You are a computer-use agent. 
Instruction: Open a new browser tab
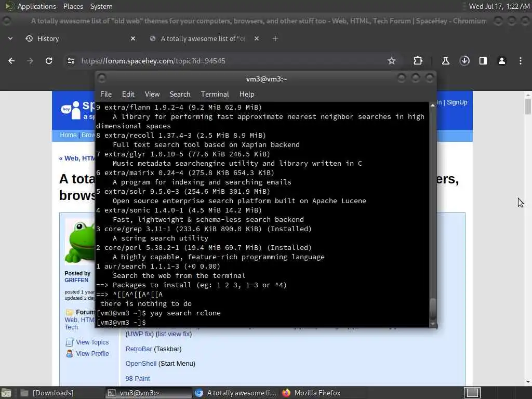pos(275,38)
